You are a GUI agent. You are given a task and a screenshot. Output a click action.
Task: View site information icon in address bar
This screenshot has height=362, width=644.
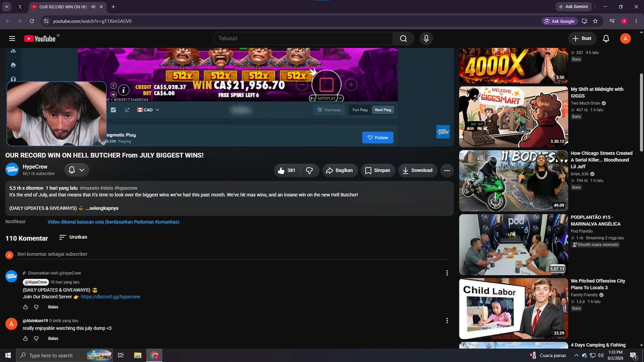tap(46, 21)
